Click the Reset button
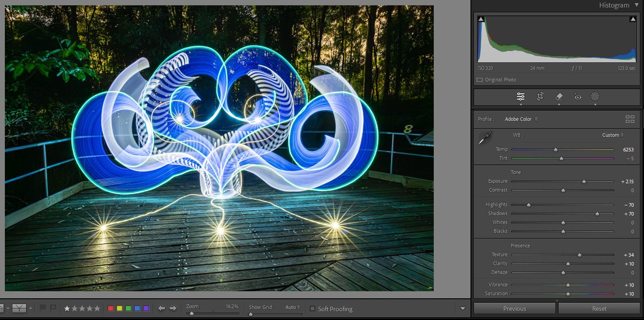Viewport: 644px width, 320px height. click(x=599, y=308)
